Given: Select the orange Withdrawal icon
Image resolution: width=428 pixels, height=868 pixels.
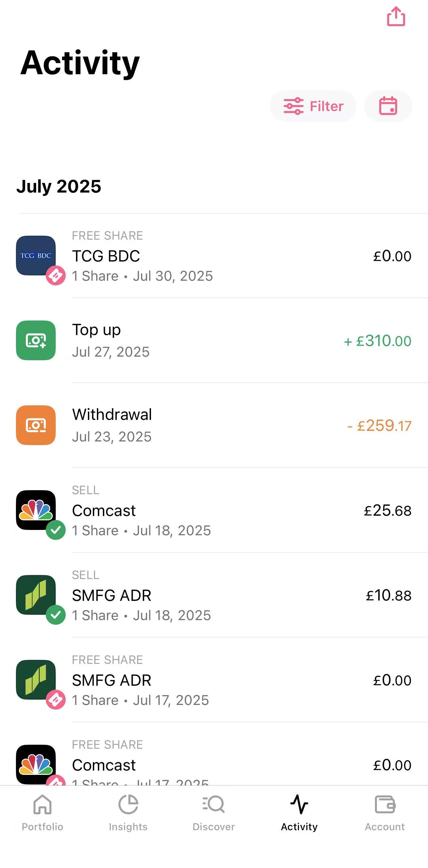Looking at the screenshot, I should tap(36, 425).
